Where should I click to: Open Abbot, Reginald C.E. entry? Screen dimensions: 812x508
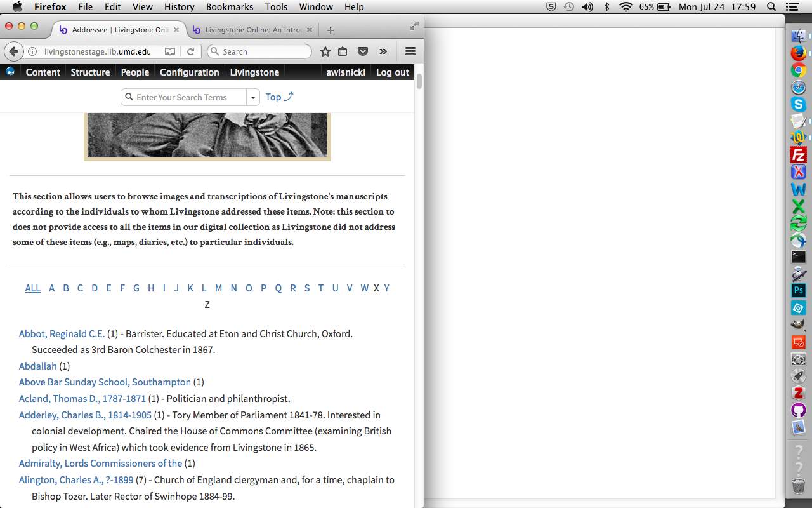coord(62,334)
